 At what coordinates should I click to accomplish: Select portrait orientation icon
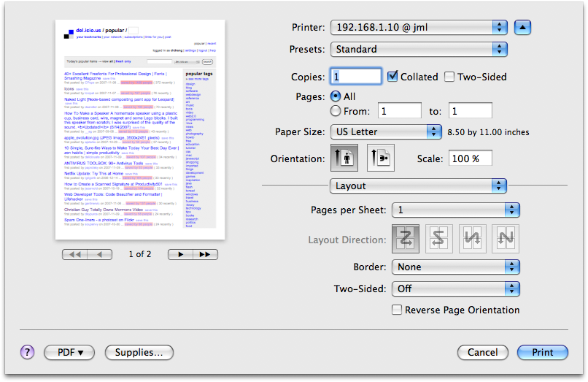tap(344, 158)
